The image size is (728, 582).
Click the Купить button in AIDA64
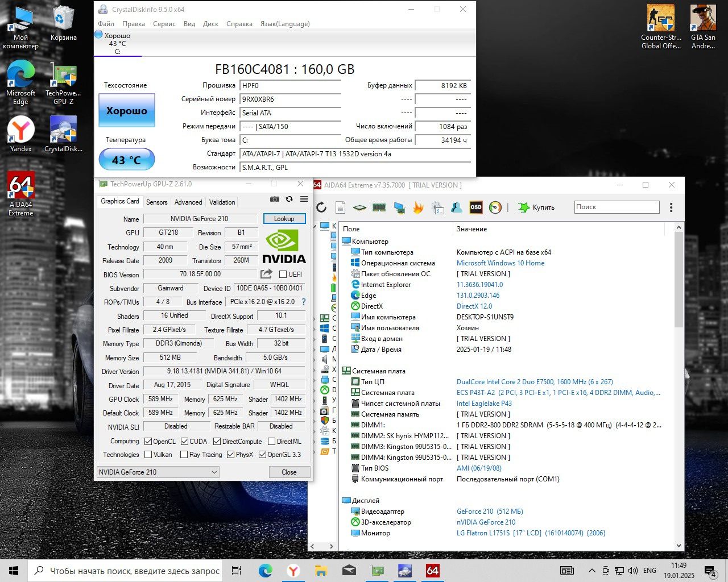click(536, 207)
